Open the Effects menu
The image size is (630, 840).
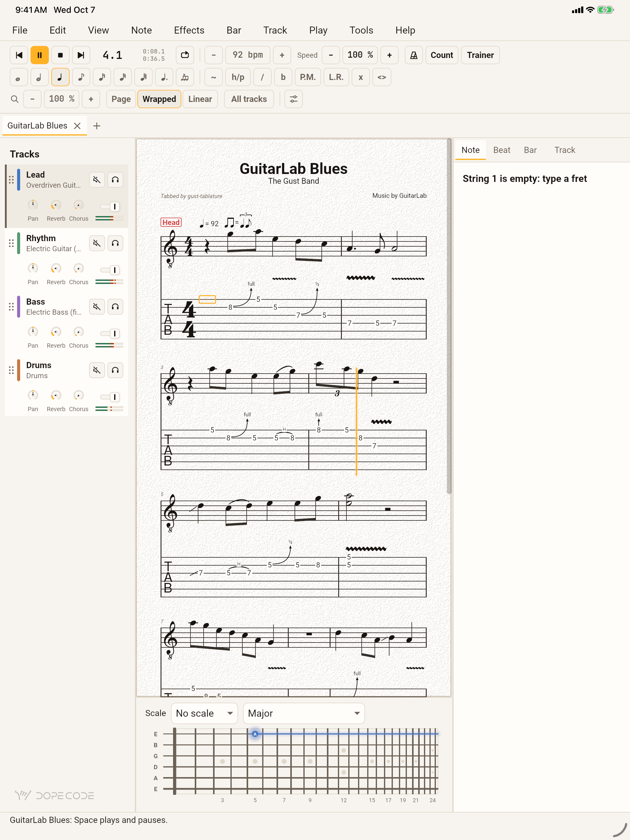click(x=189, y=31)
